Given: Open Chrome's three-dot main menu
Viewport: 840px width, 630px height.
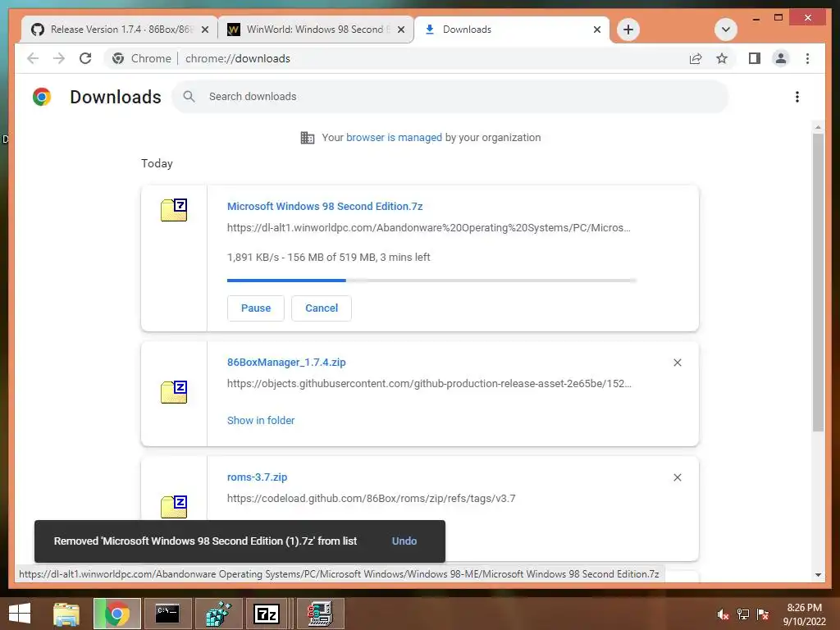Looking at the screenshot, I should (x=807, y=58).
